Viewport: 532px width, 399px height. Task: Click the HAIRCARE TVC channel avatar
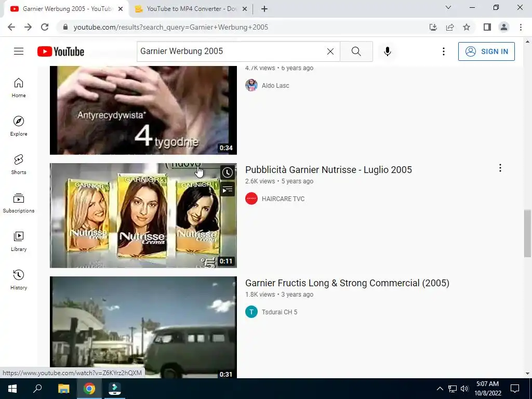(x=251, y=199)
